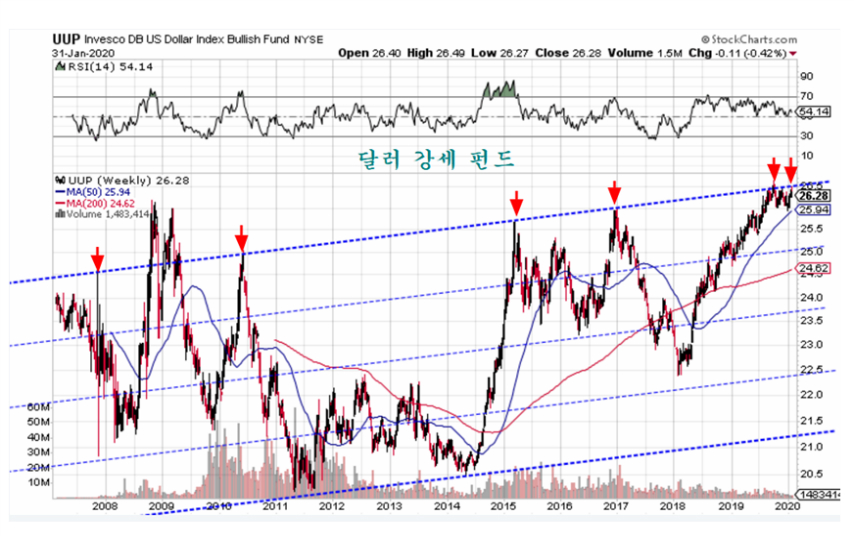Click the 30M volume axis label

[38, 452]
